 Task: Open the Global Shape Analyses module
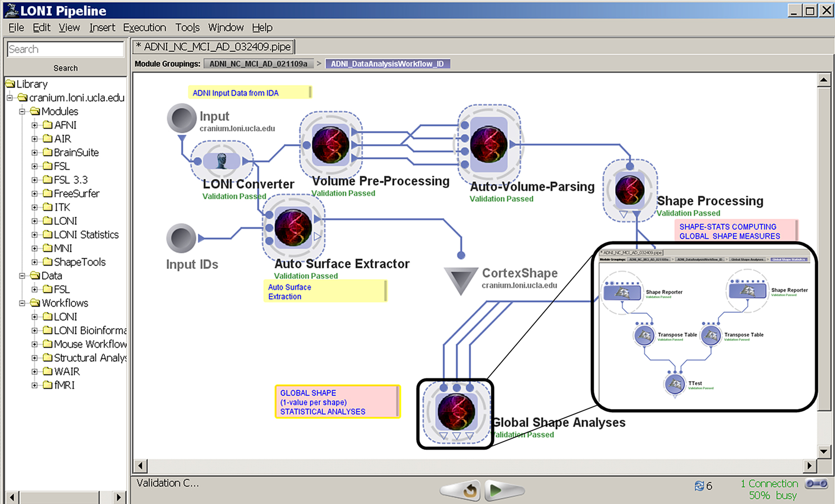pyautogui.click(x=456, y=412)
